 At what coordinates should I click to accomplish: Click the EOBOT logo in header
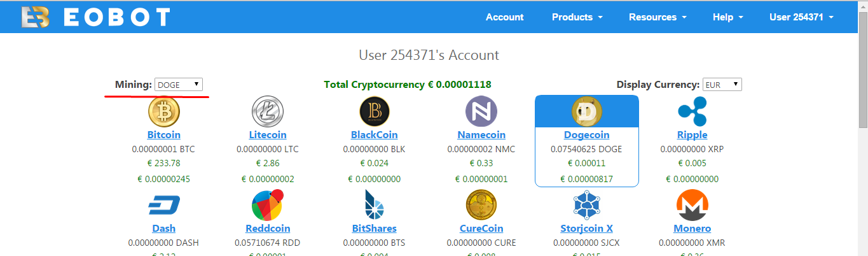click(x=95, y=17)
